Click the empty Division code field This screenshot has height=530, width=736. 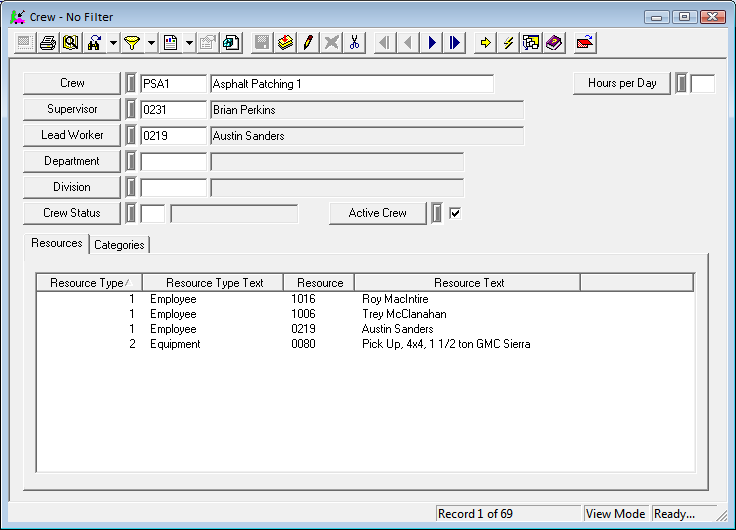(173, 188)
